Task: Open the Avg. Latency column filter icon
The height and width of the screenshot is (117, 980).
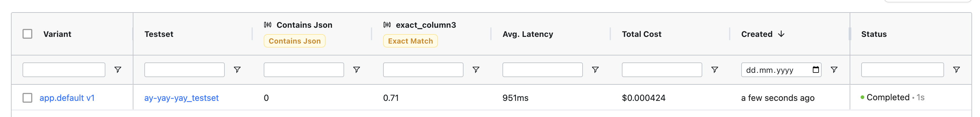Action: point(595,70)
